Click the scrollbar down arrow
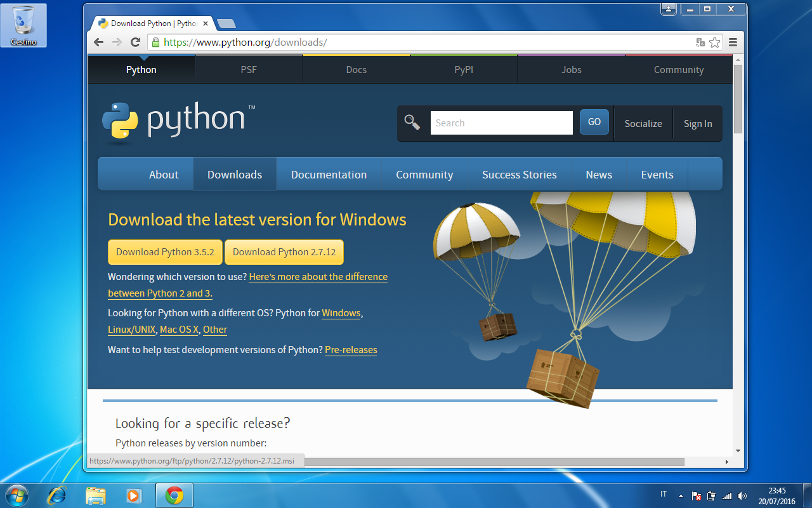Screen dimensions: 812x508 tap(738, 451)
